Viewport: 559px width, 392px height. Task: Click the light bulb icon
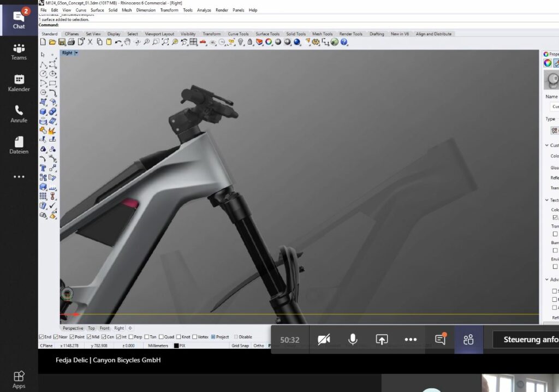point(241,42)
